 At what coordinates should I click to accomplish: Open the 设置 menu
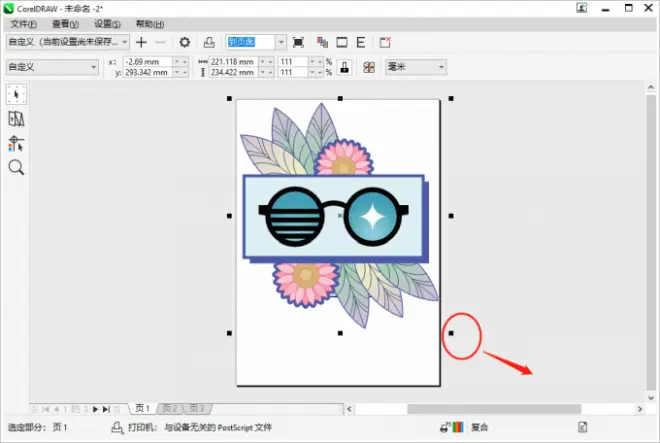(x=107, y=24)
